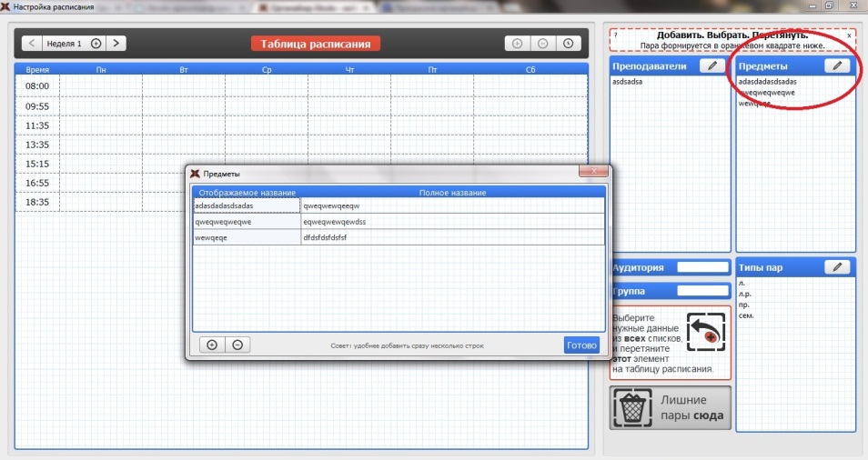Click the 16:55 time cell

(37, 183)
